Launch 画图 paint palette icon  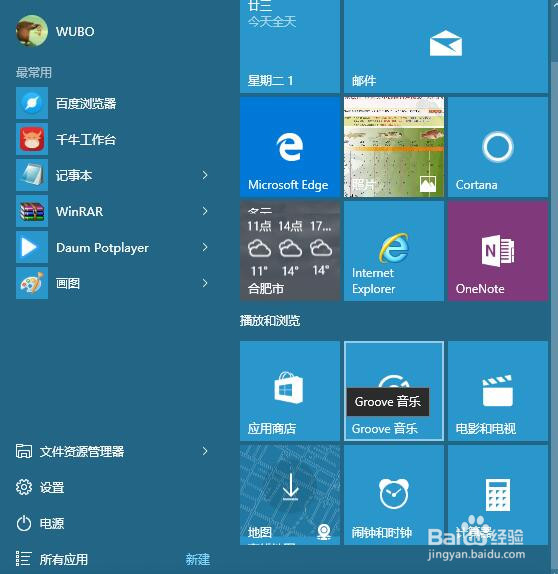(32, 283)
